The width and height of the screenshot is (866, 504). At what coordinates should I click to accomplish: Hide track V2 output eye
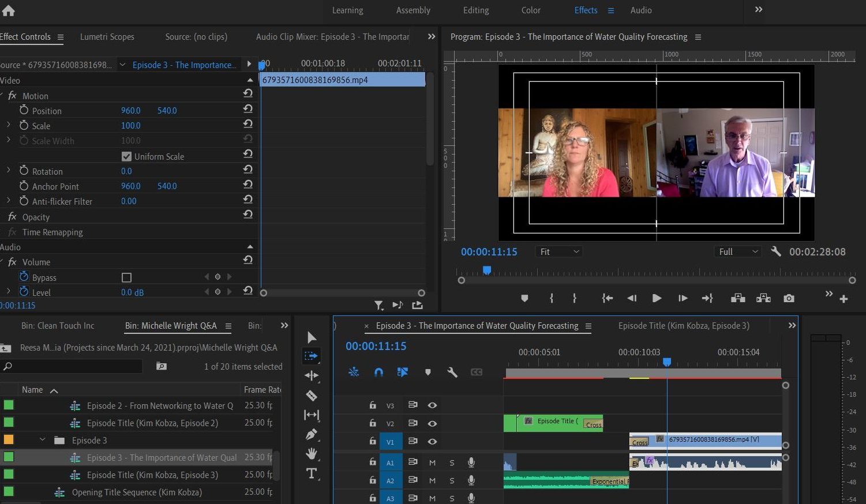click(432, 423)
